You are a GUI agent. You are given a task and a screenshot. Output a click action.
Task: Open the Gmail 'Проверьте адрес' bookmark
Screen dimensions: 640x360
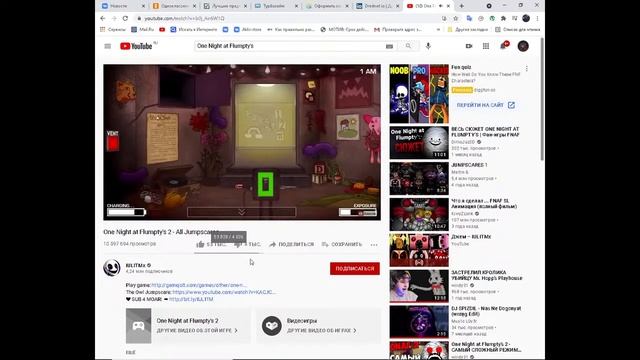tap(398, 29)
